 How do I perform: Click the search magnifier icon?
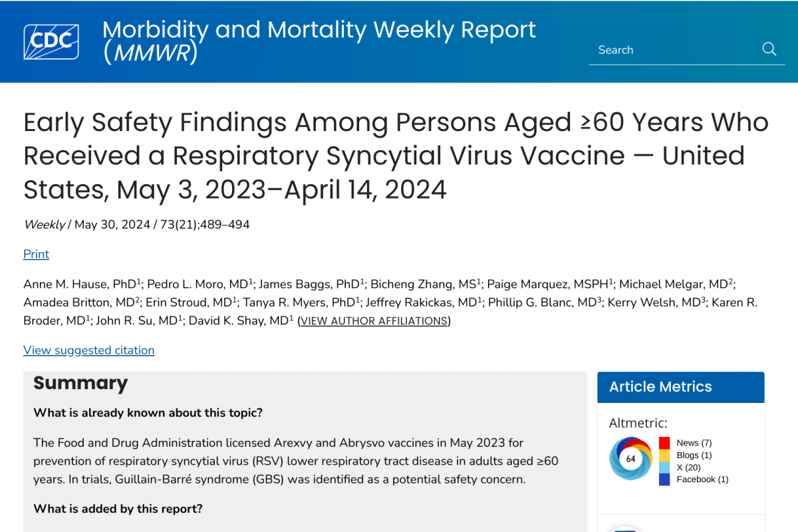tap(769, 49)
